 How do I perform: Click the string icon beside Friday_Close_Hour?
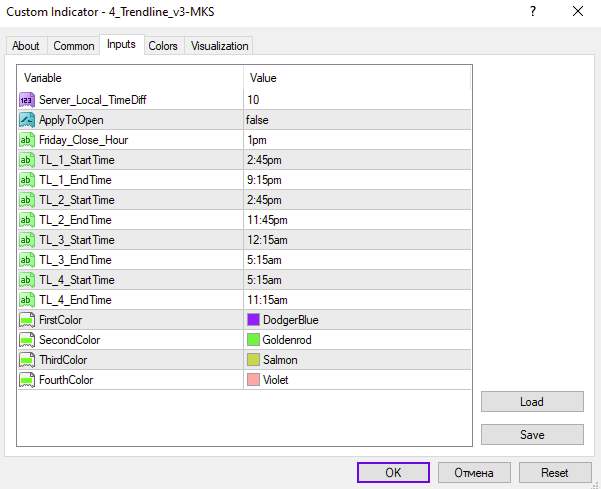click(28, 140)
